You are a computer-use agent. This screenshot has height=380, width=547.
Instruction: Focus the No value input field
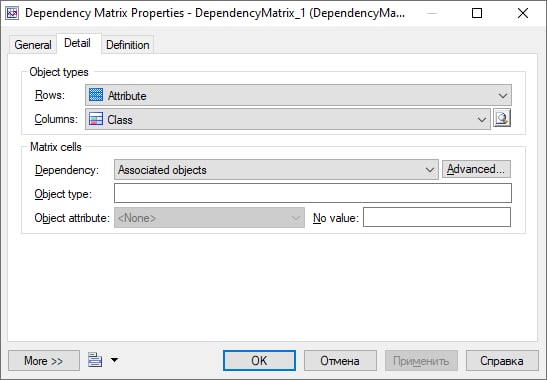point(437,217)
